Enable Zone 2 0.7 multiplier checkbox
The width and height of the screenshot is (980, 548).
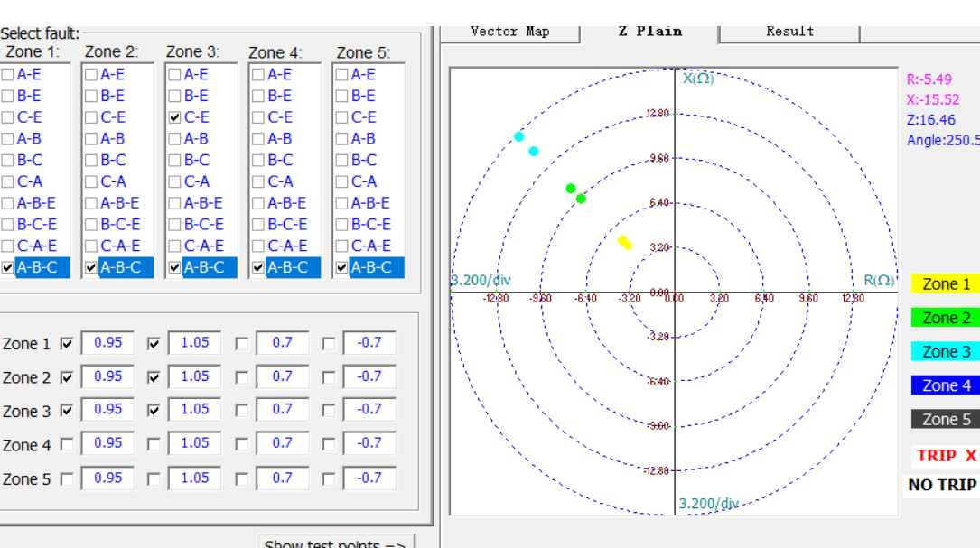[x=241, y=377]
